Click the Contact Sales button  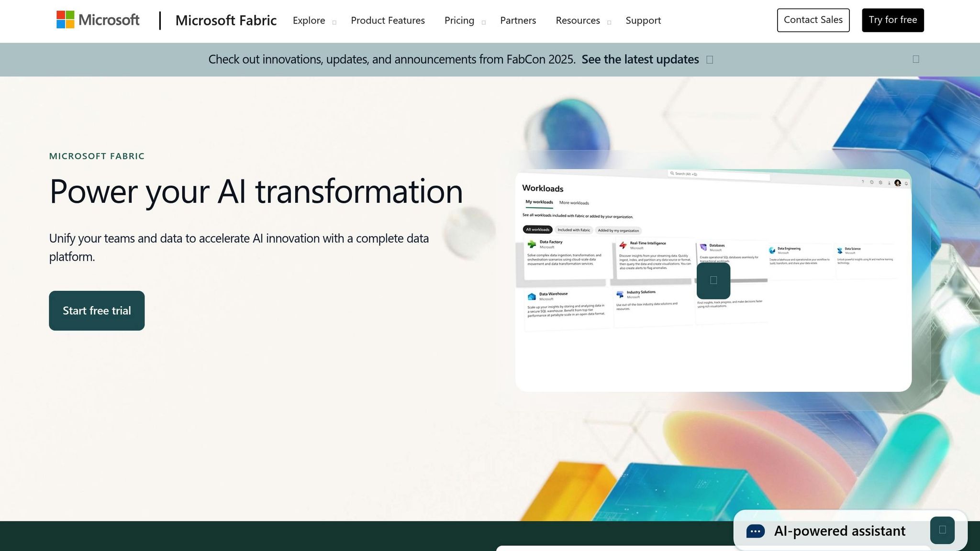pos(813,20)
